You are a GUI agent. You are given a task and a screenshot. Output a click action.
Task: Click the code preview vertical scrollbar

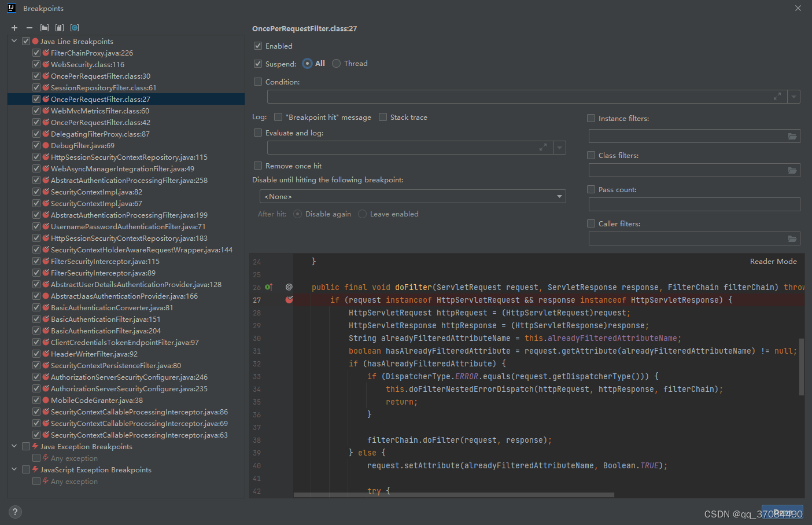click(x=802, y=367)
